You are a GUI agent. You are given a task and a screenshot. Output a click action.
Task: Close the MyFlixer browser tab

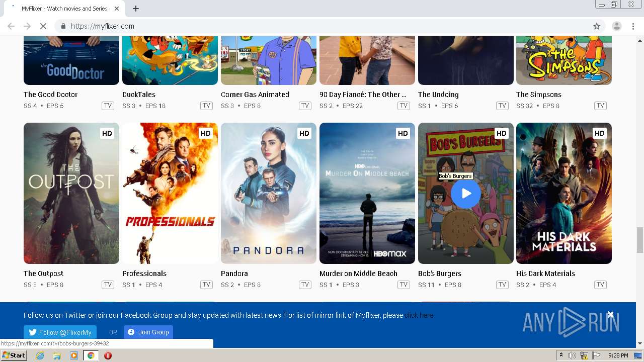pyautogui.click(x=117, y=9)
